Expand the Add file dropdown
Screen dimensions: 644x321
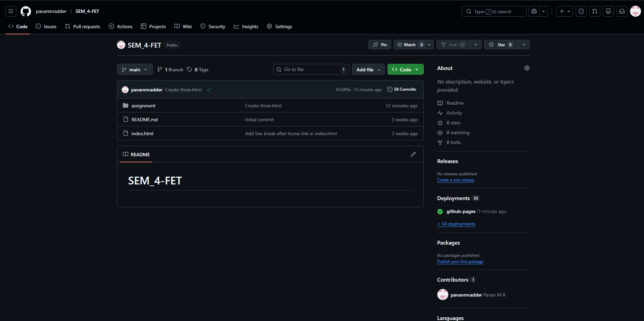[368, 69]
